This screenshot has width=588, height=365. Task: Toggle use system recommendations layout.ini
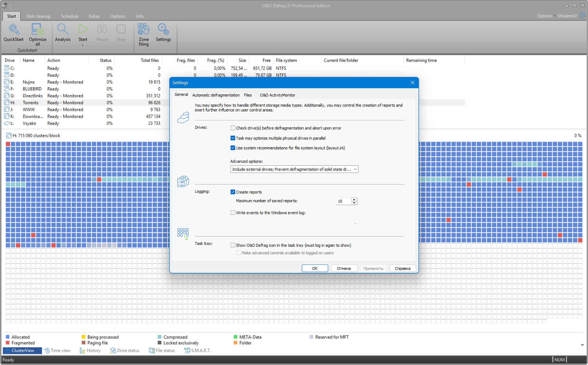click(233, 148)
